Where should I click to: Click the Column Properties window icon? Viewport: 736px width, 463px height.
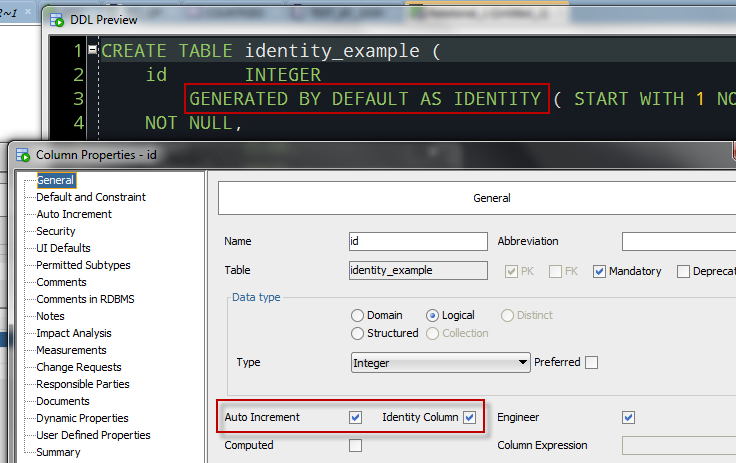coord(23,154)
